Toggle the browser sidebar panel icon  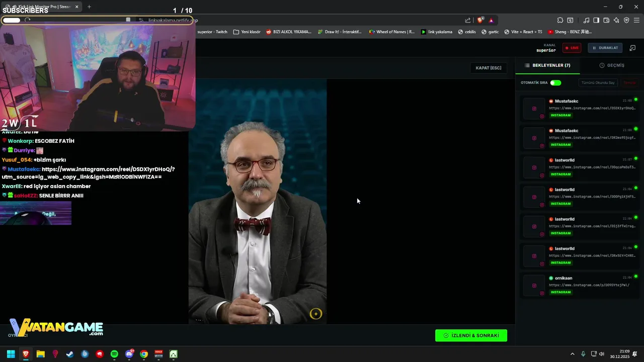tap(596, 20)
